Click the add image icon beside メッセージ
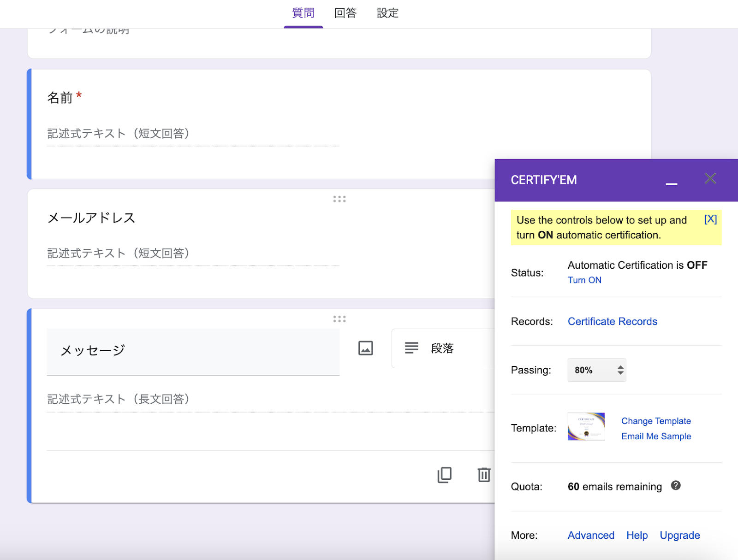 coord(365,348)
